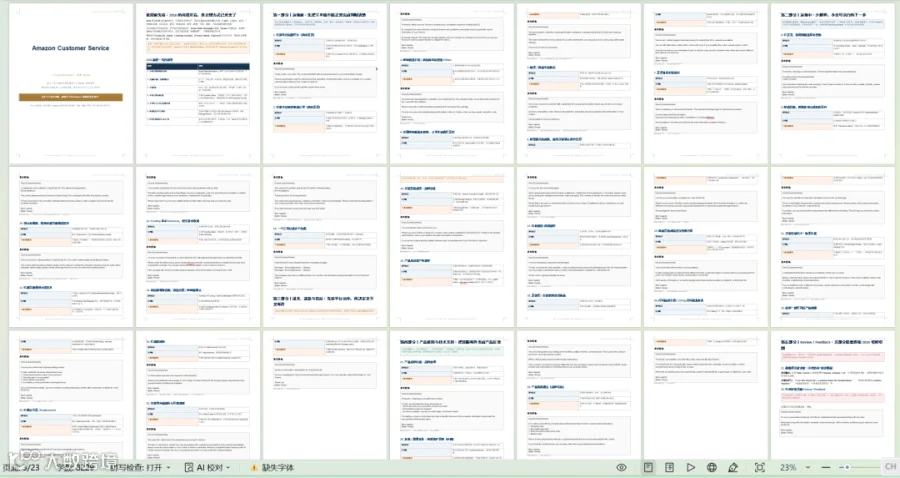
Task: Expand the 23% zoom level dropdown arrow
Action: click(x=808, y=468)
